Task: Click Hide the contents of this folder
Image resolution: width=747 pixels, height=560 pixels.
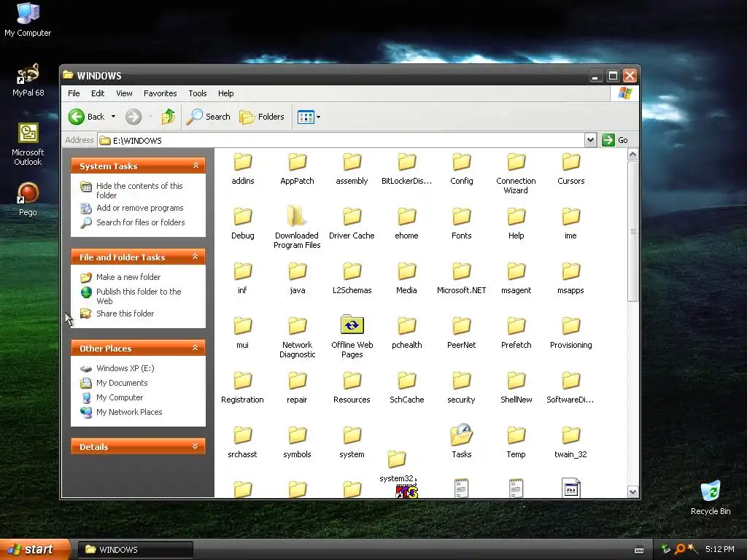Action: coord(139,190)
